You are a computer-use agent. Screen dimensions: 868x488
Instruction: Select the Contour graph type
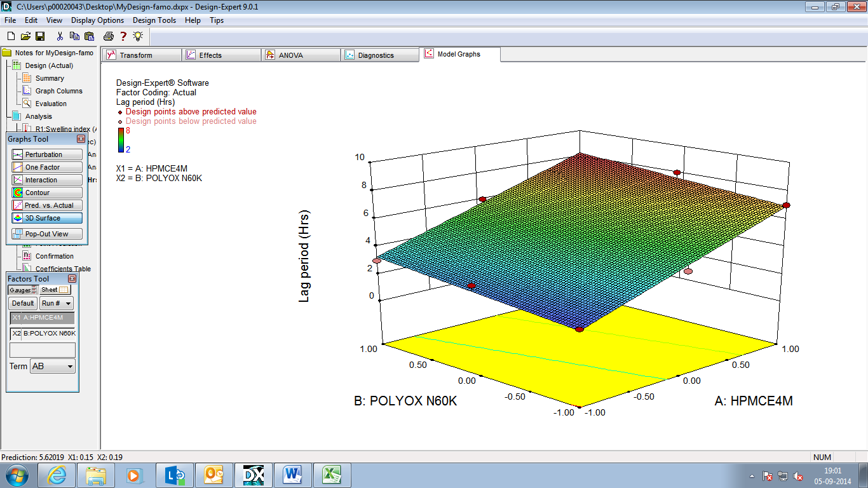point(46,193)
